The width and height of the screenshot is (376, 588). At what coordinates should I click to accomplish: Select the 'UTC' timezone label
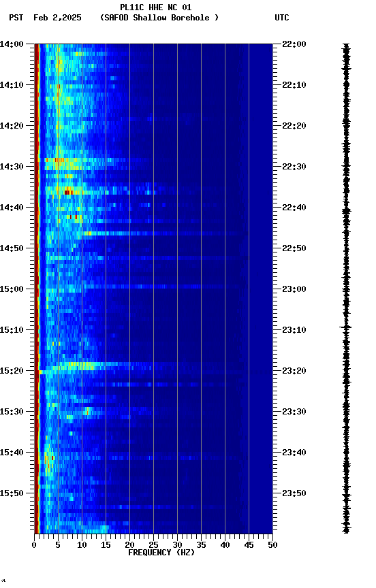coord(282,18)
